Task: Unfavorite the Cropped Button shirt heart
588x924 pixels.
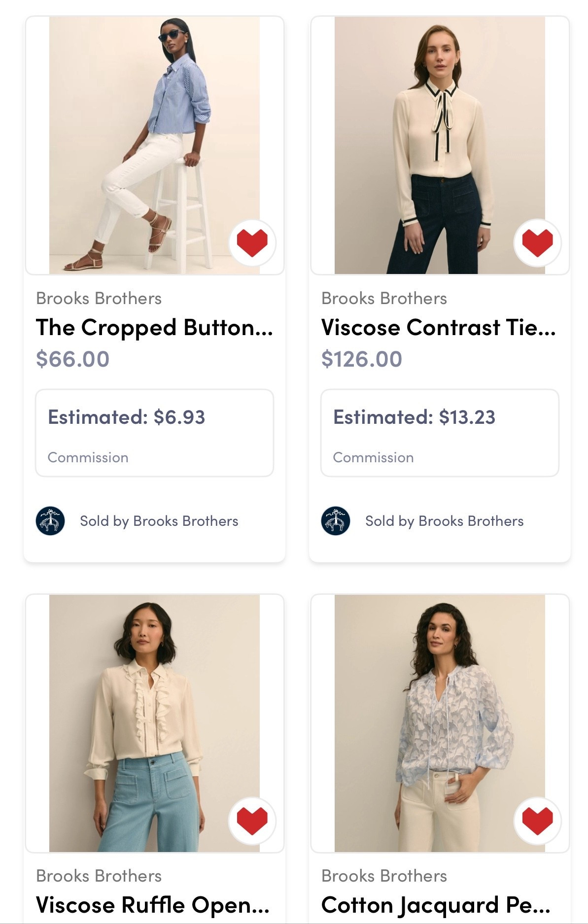Action: point(252,242)
